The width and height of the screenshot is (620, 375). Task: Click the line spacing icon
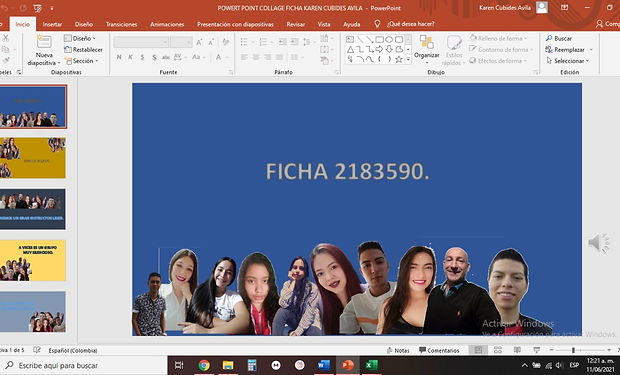307,42
